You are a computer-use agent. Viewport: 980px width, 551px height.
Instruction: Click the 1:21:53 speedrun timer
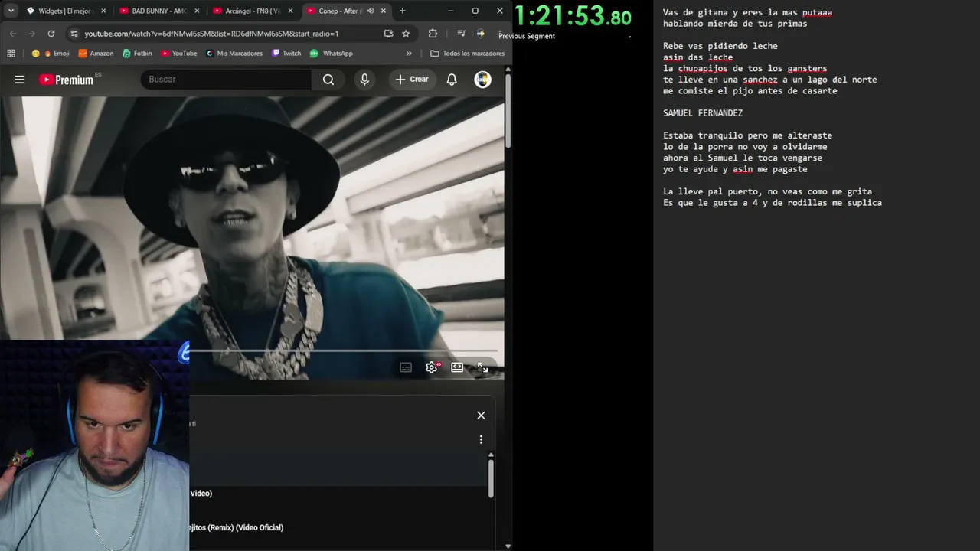click(573, 15)
